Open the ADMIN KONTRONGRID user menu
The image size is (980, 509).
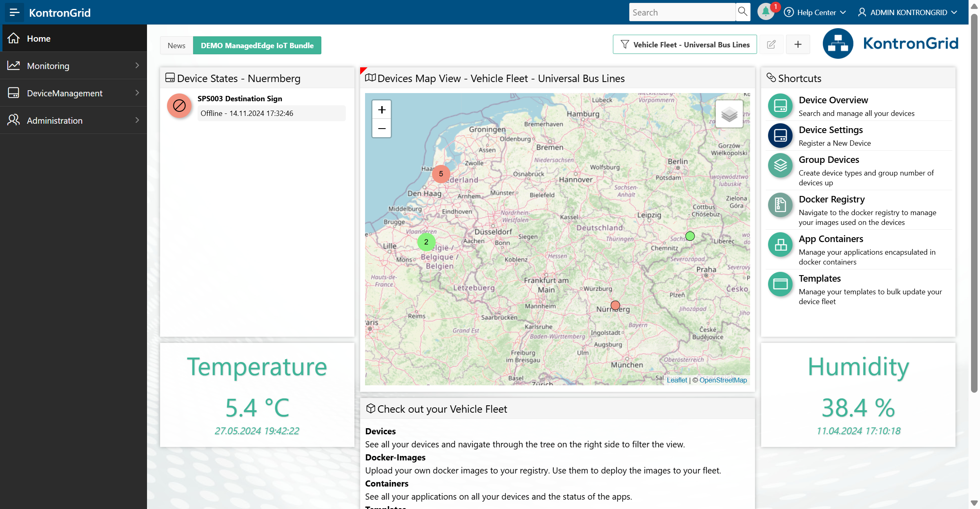(x=908, y=12)
